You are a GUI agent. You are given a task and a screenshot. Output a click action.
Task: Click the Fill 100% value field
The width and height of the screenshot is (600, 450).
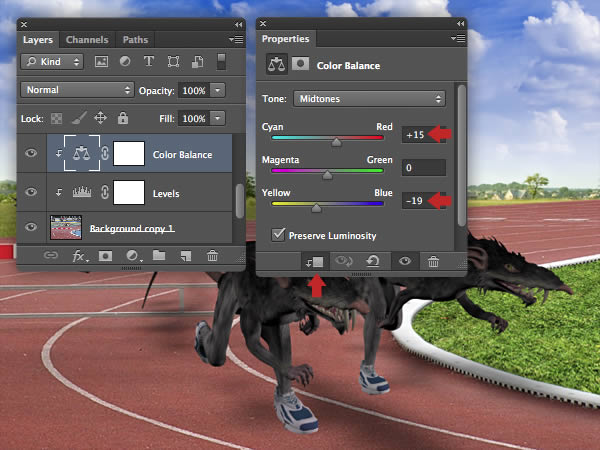(x=194, y=118)
